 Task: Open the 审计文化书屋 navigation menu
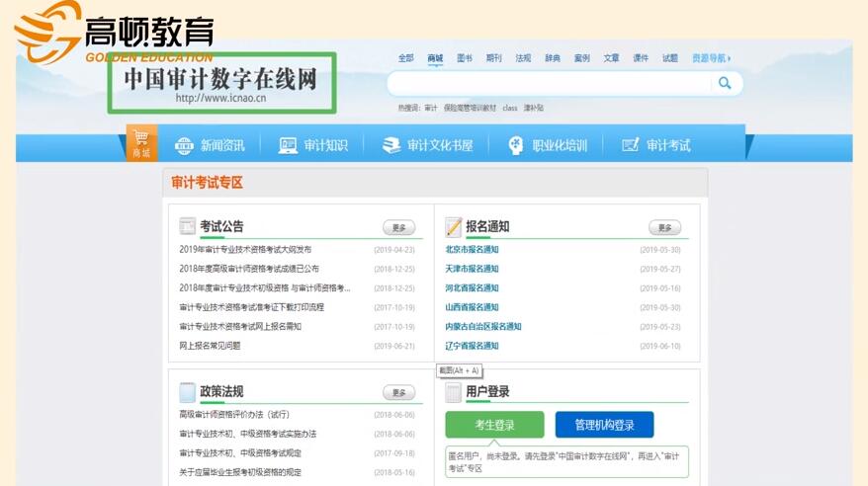click(x=440, y=145)
